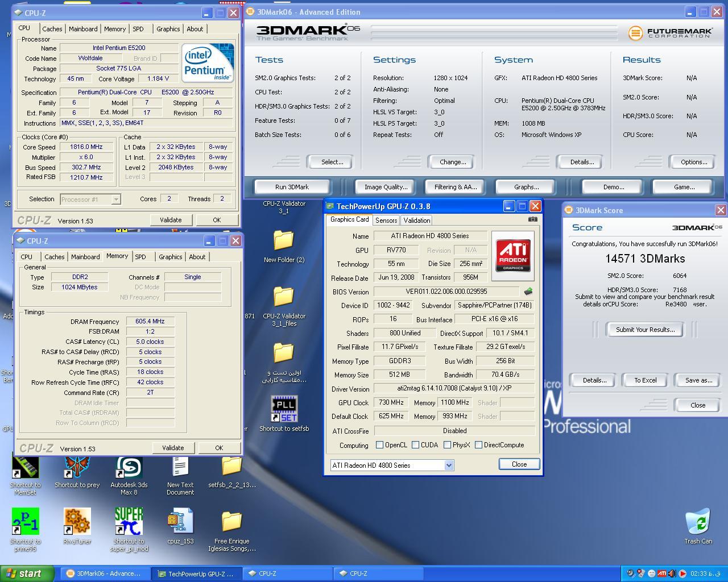This screenshot has width=728, height=582.
Task: Click Save as... in 3DMark Score window
Action: pyautogui.click(x=698, y=380)
